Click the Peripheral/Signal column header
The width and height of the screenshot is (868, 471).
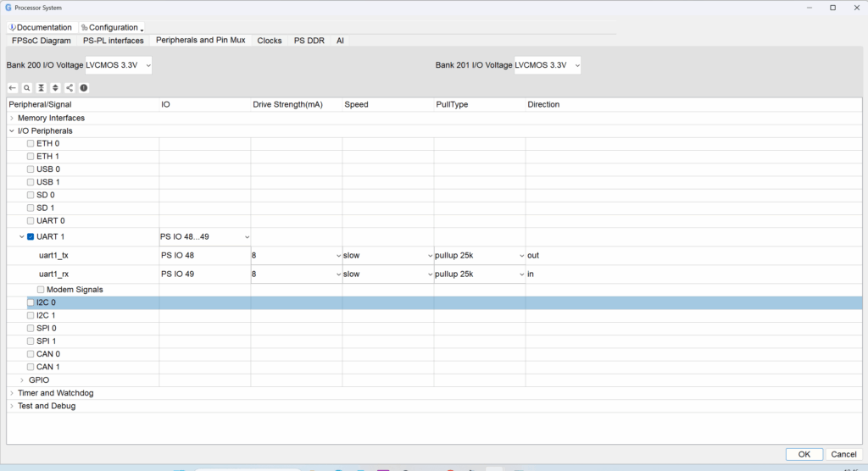tap(83, 104)
